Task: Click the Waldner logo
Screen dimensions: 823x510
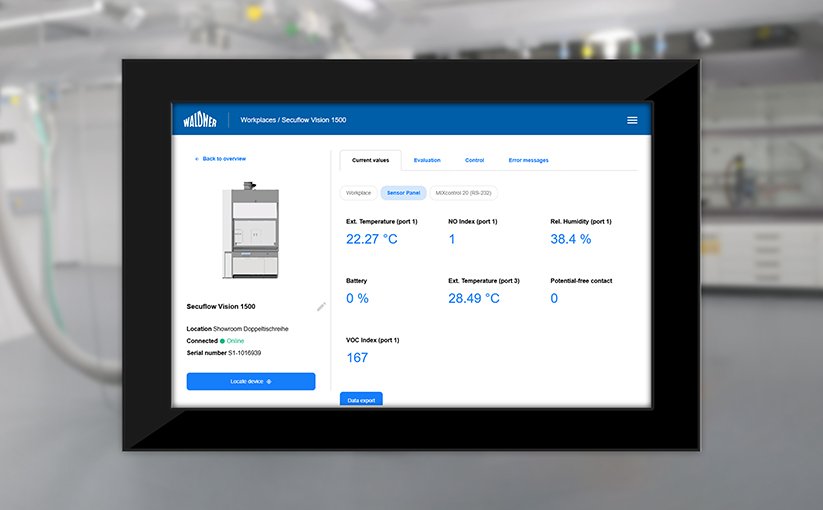Action: click(x=200, y=121)
